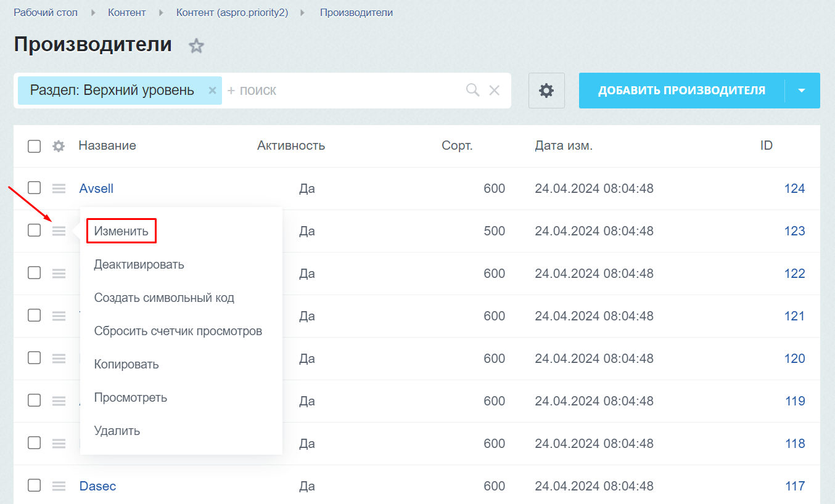Remove the 'Раздел: Верхний уровень' filter chip
This screenshot has height=504, width=835.
(212, 91)
